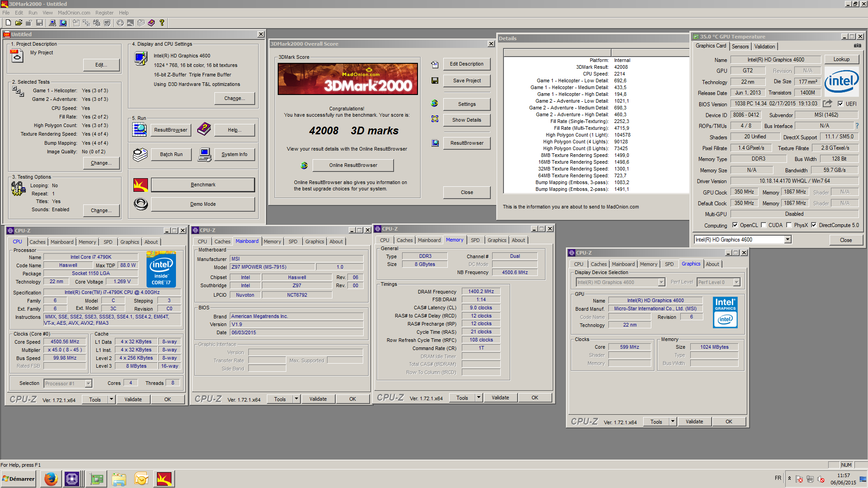Image resolution: width=868 pixels, height=488 pixels.
Task: Click the New project toolbar icon
Action: tap(8, 23)
